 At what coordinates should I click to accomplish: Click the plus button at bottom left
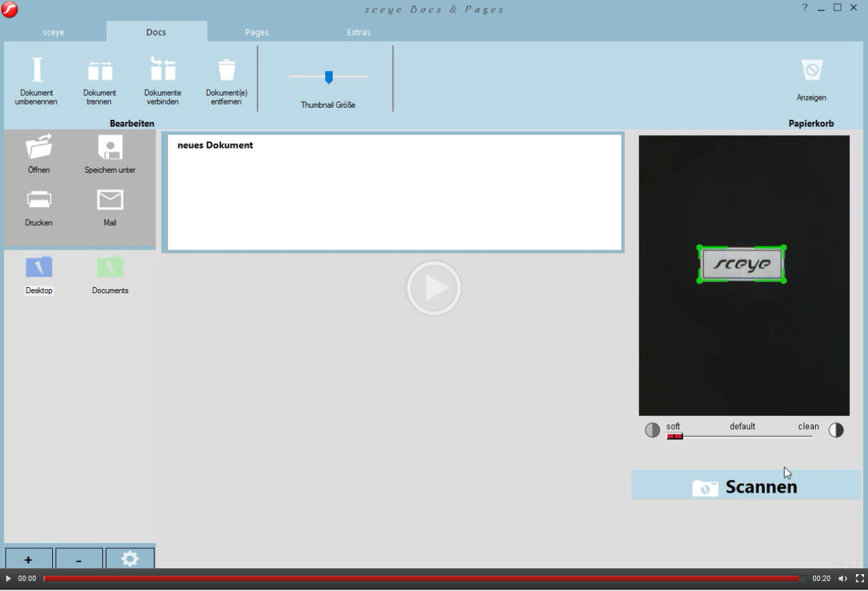(x=29, y=560)
